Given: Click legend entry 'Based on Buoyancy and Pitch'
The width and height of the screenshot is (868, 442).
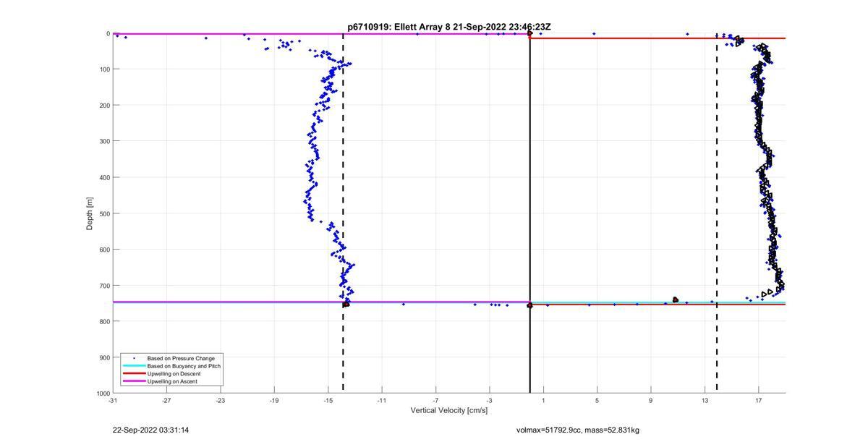Looking at the screenshot, I should pyautogui.click(x=184, y=366).
